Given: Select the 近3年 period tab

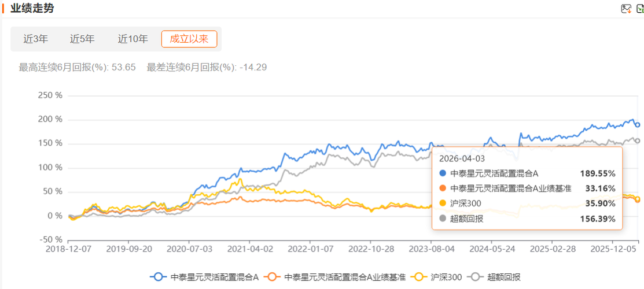Looking at the screenshot, I should click(x=35, y=39).
